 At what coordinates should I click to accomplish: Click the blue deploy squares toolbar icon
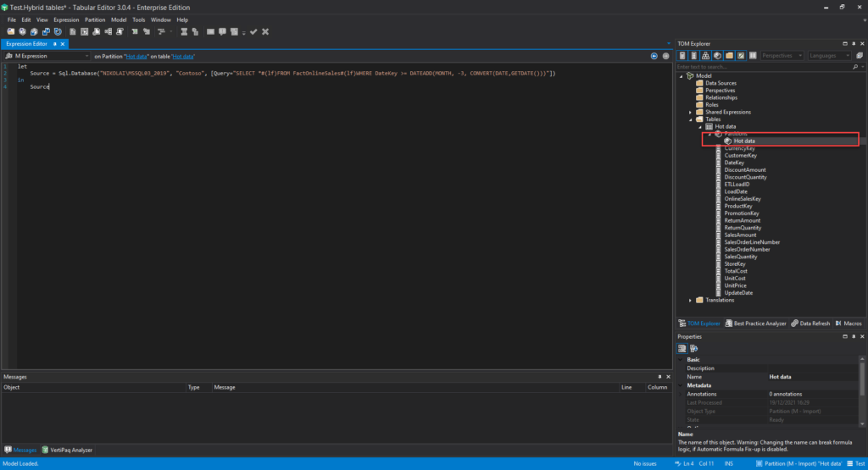coord(46,32)
